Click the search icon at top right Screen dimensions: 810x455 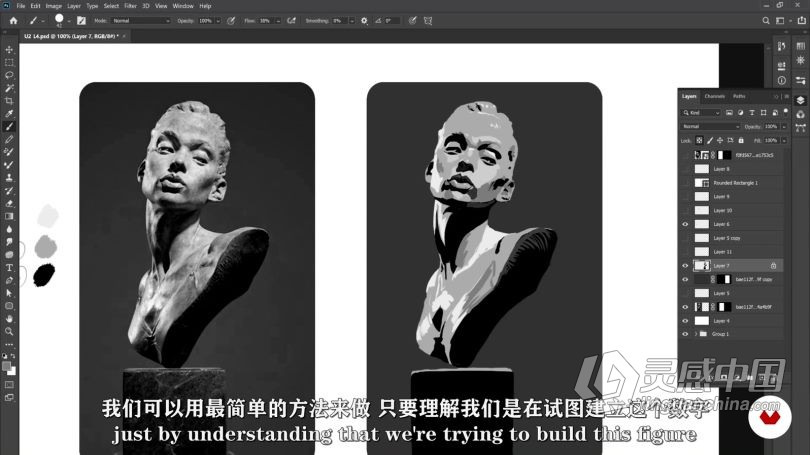[766, 21]
